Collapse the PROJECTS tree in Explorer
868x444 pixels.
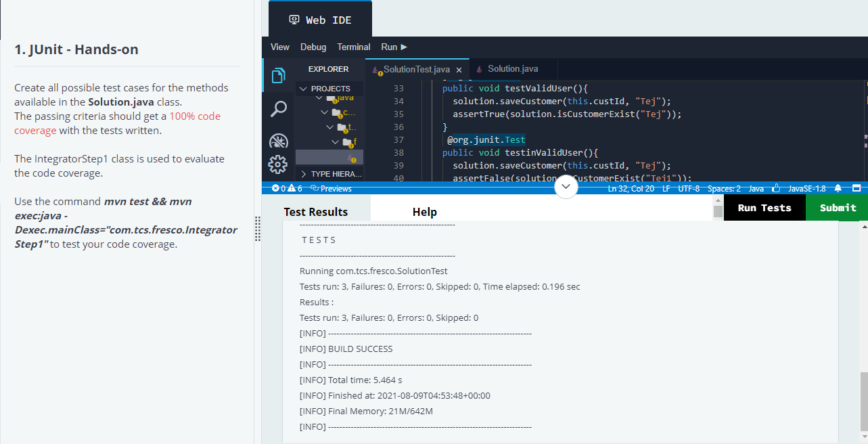[x=302, y=88]
